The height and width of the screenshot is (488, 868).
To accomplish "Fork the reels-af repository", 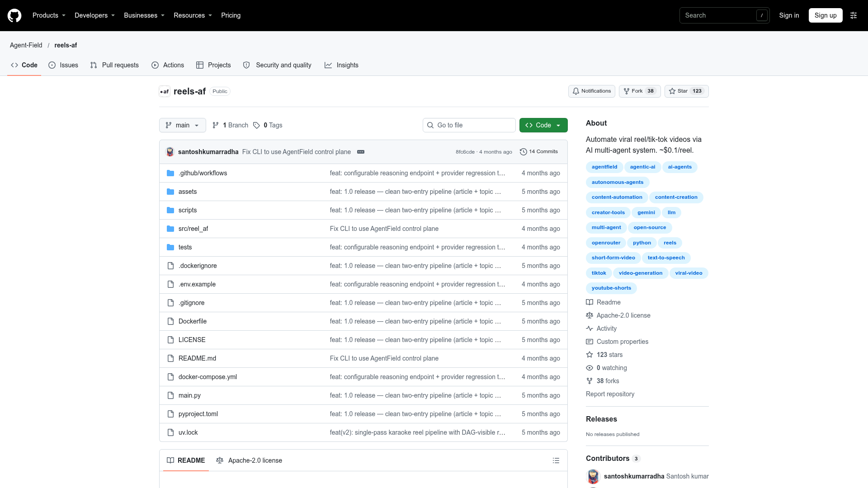I will [640, 91].
